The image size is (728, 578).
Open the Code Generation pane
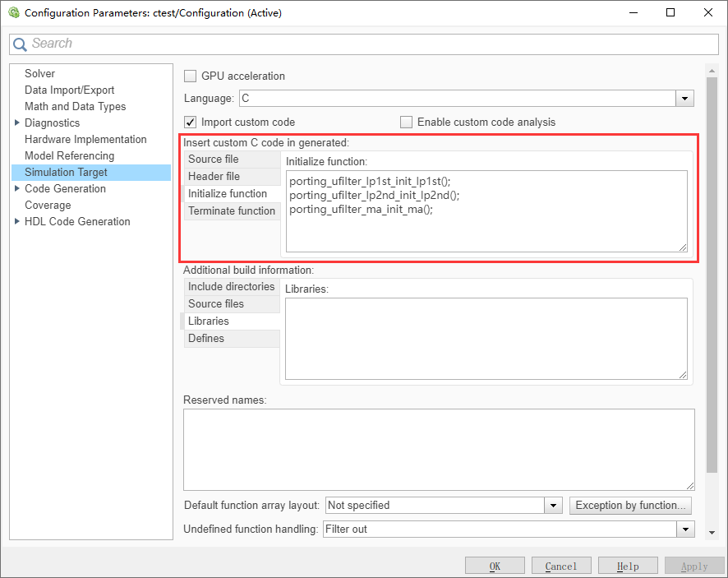point(65,188)
